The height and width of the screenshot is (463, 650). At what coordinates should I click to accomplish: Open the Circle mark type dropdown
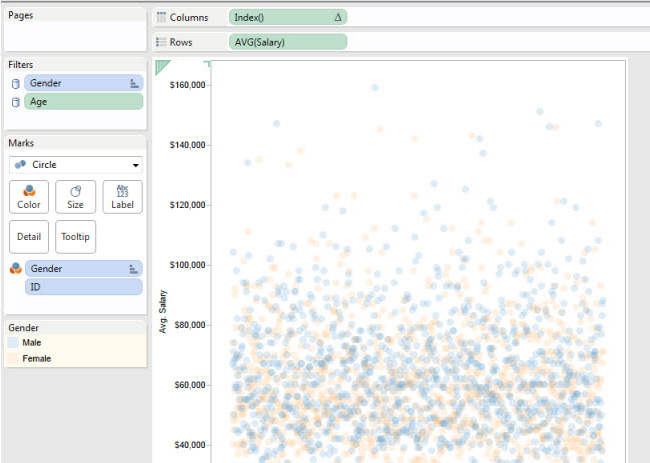click(x=76, y=164)
